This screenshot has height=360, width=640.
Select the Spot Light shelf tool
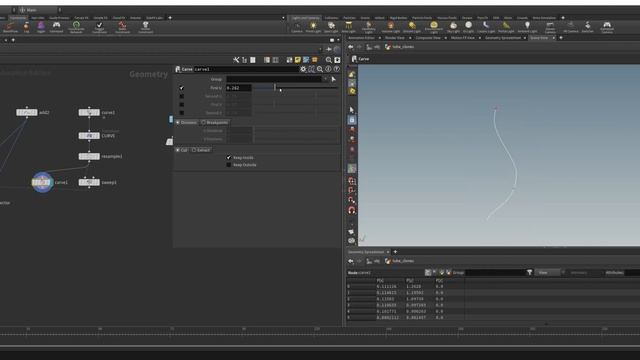(x=331, y=27)
